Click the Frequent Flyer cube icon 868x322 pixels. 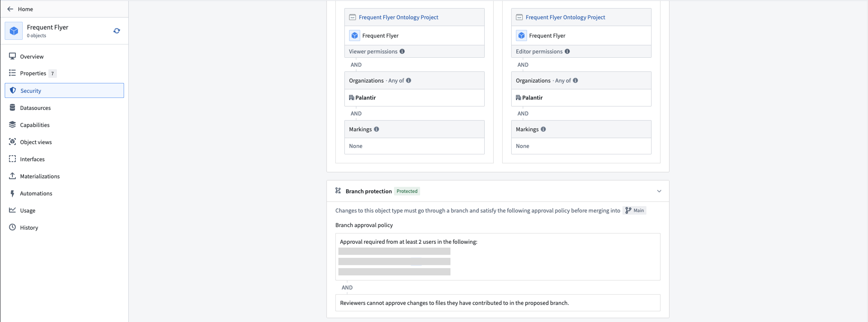point(14,31)
